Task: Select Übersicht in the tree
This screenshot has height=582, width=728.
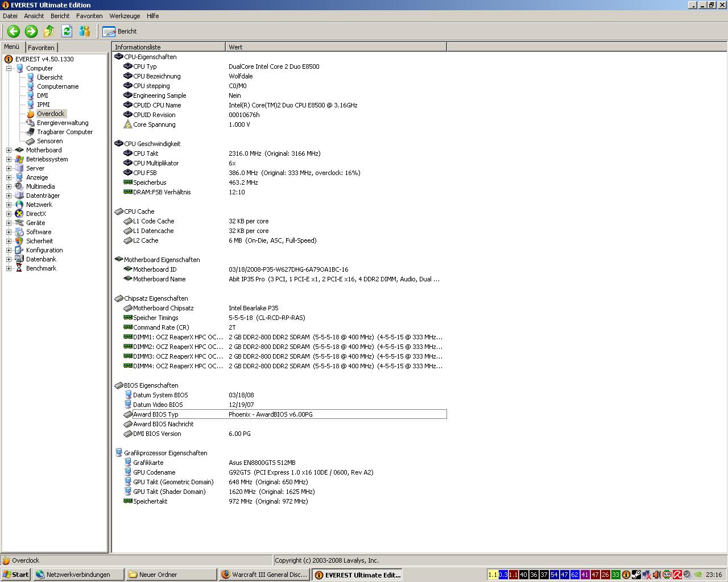Action: (49, 77)
